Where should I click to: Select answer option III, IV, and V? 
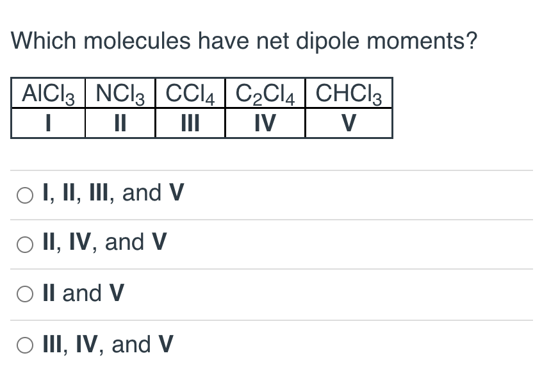click(x=108, y=345)
